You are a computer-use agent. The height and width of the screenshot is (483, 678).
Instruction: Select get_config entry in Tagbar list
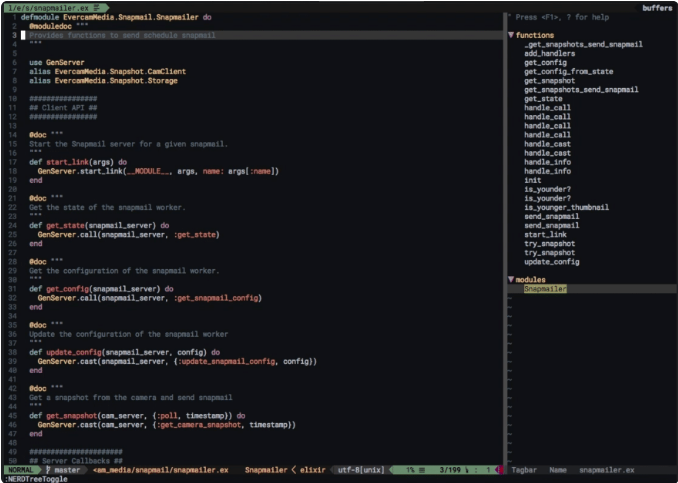point(545,62)
